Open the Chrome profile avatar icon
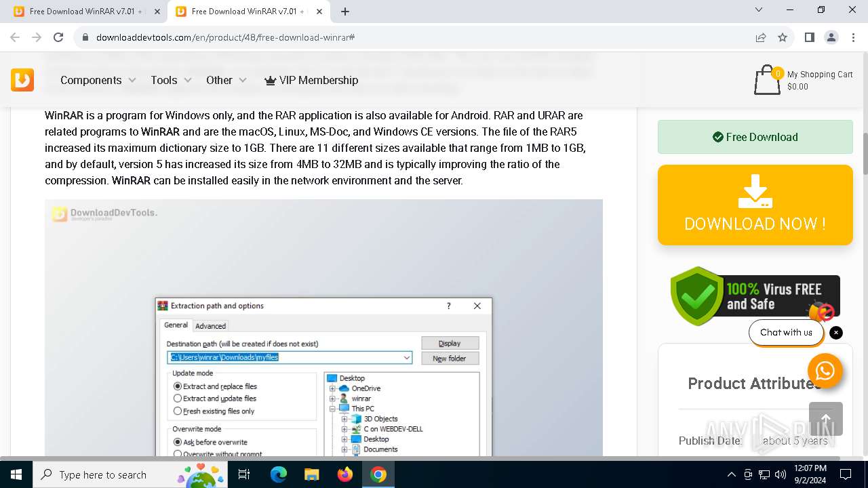The width and height of the screenshot is (868, 488). tap(831, 37)
